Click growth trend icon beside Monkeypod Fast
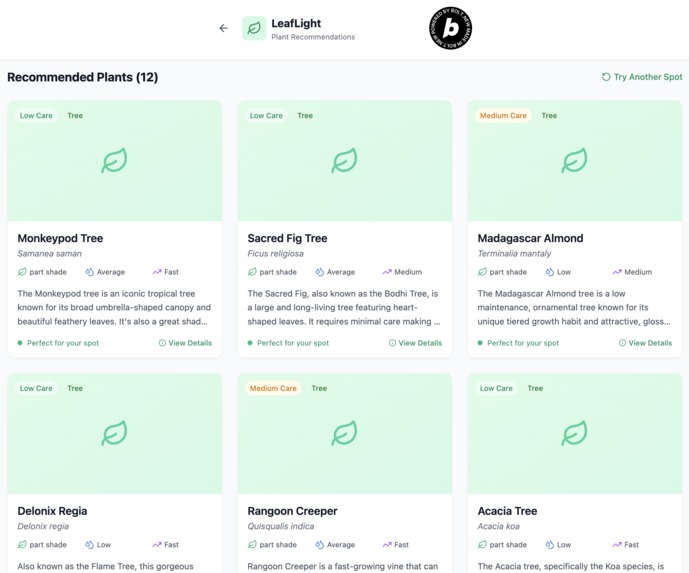This screenshot has height=573, width=689. (157, 272)
